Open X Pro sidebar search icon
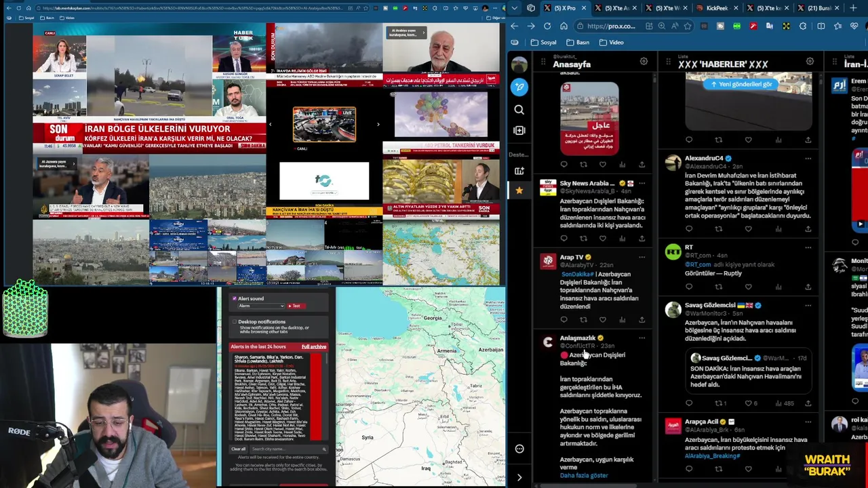 [519, 109]
